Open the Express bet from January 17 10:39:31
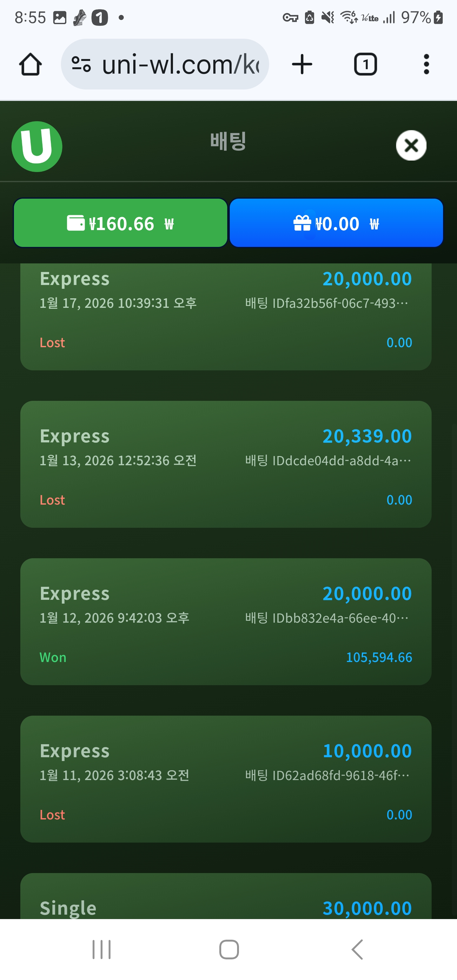 click(x=226, y=316)
